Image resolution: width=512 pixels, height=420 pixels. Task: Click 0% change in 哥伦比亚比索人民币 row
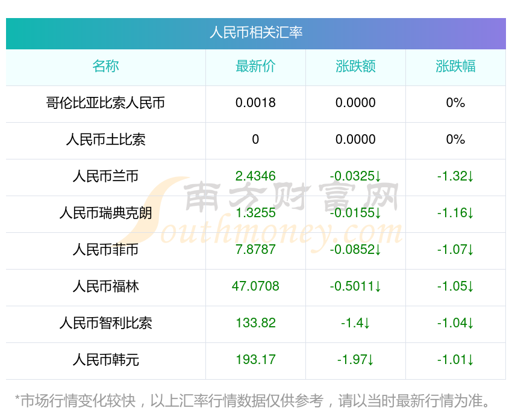[x=455, y=103]
